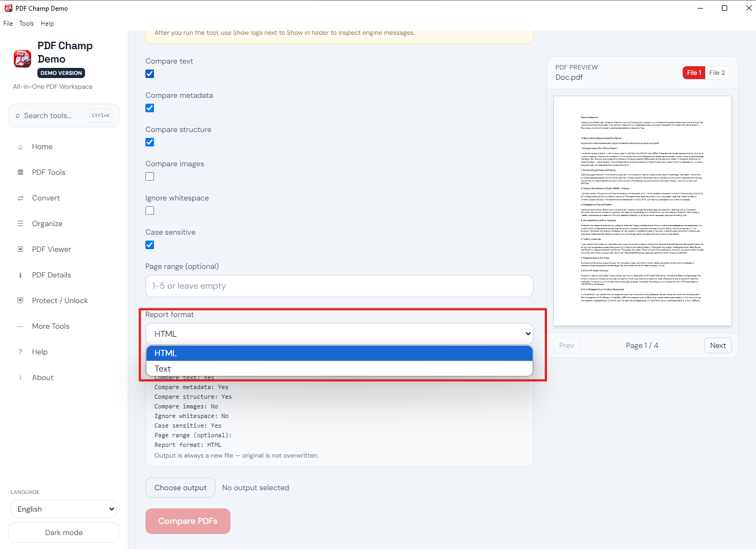Click the PDF Tools grid icon
This screenshot has height=549, width=756.
[x=20, y=173]
